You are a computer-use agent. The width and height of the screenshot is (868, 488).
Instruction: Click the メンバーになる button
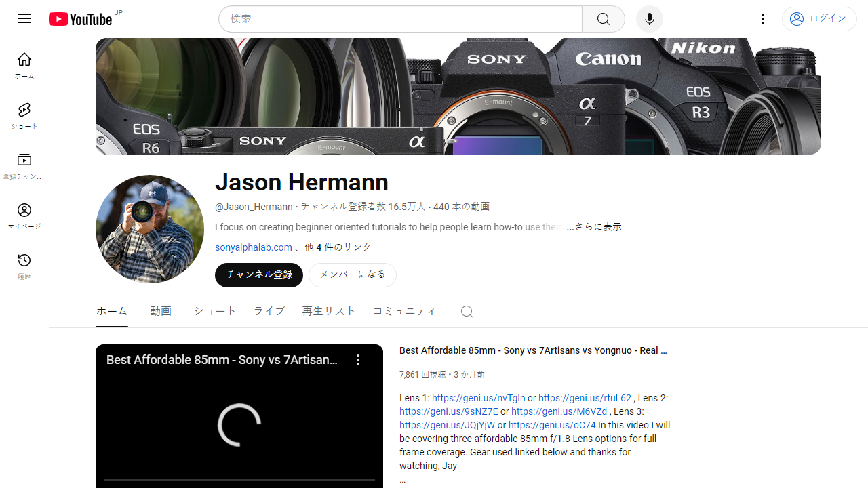click(353, 275)
